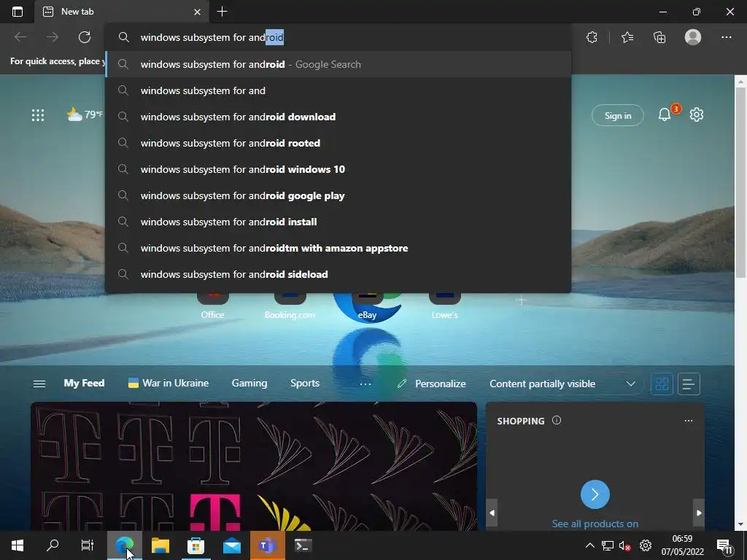Open the feed hamburger menu
This screenshot has width=747, height=560.
click(x=39, y=384)
